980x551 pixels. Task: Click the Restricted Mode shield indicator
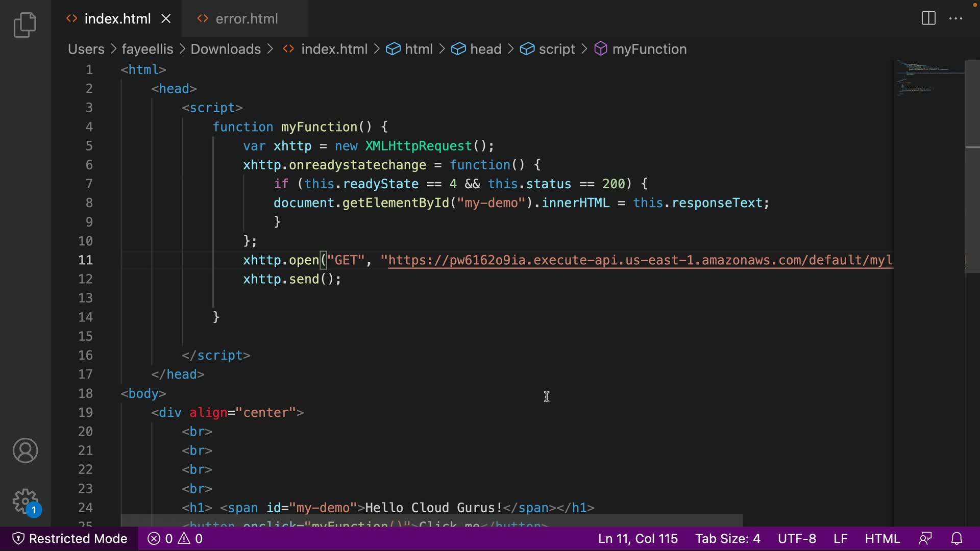coord(69,539)
